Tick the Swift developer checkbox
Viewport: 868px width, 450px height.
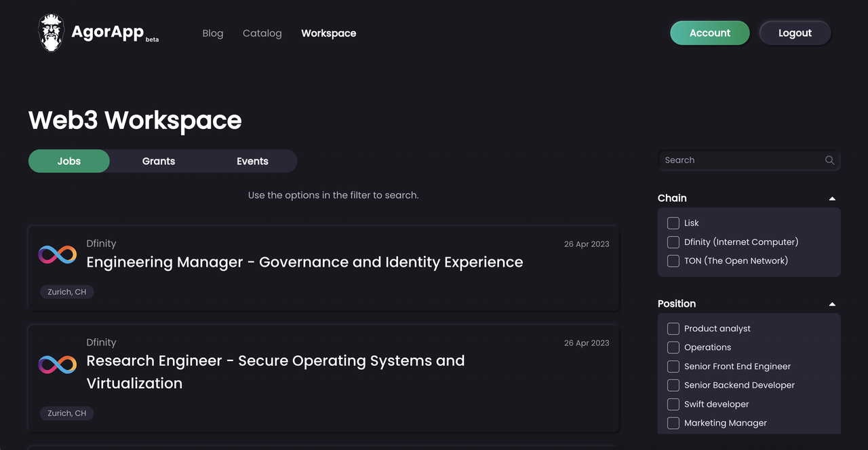coord(673,404)
